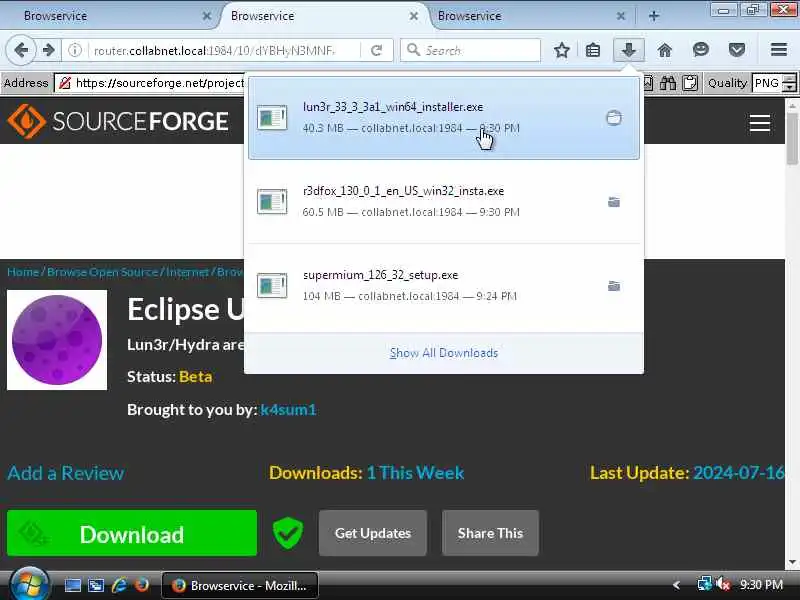
Task: Open k4sum1 author link
Action: click(x=288, y=410)
